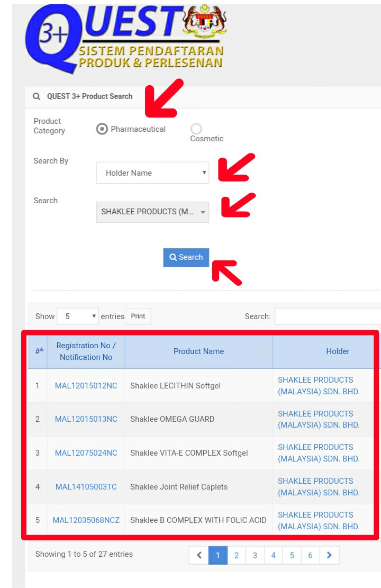Open registration link MAL12035068NCZ

[x=86, y=520]
